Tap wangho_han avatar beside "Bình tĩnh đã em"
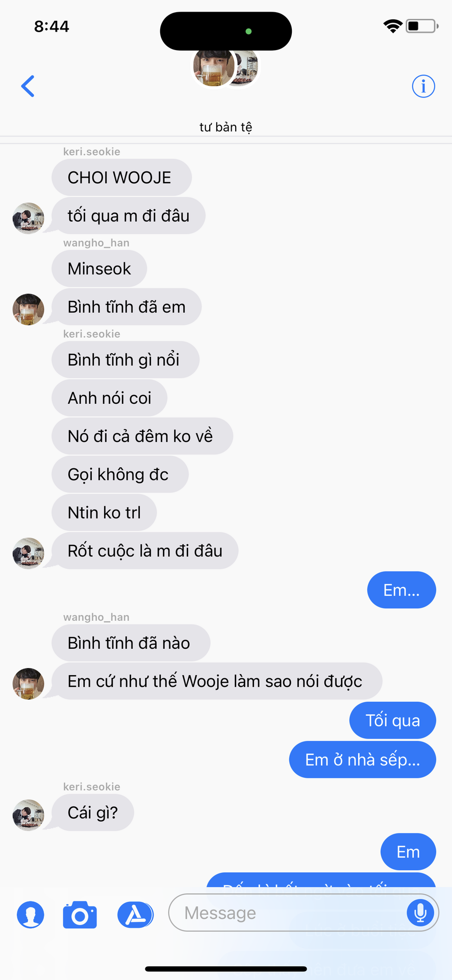Viewport: 452px width, 980px height. coord(29,309)
